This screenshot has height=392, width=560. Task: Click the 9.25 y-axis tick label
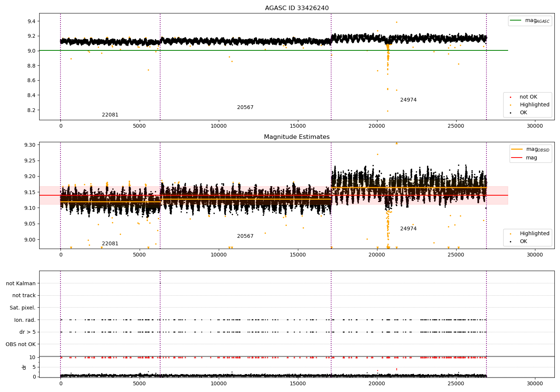pos(30,161)
